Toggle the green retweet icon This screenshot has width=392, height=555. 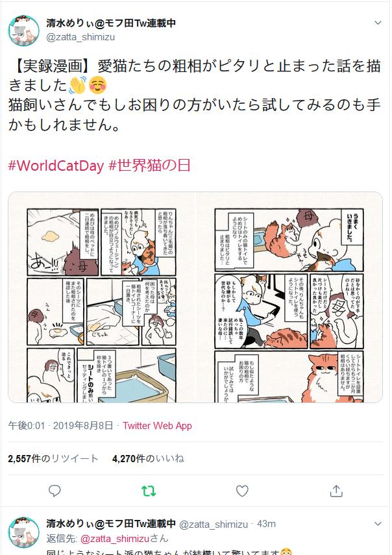[149, 491]
